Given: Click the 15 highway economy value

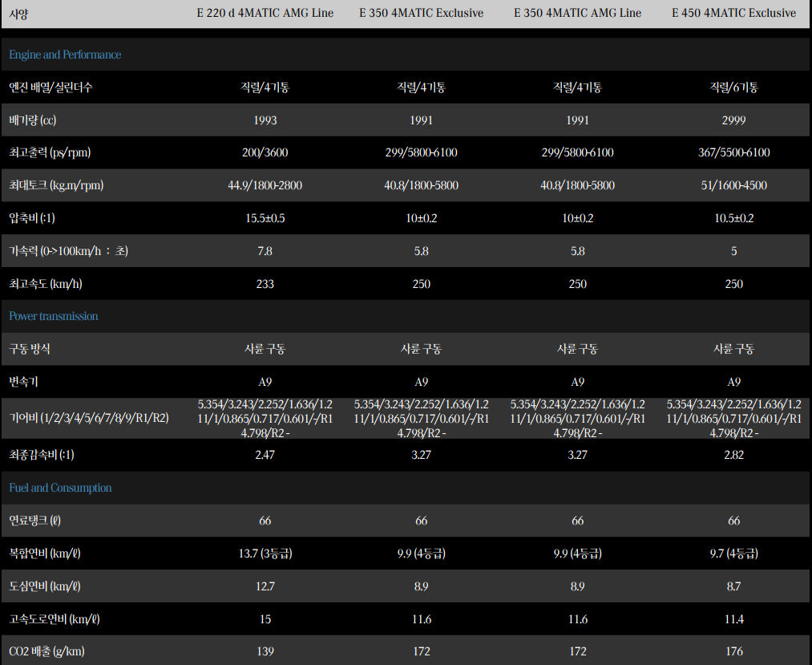Looking at the screenshot, I should (x=265, y=618).
